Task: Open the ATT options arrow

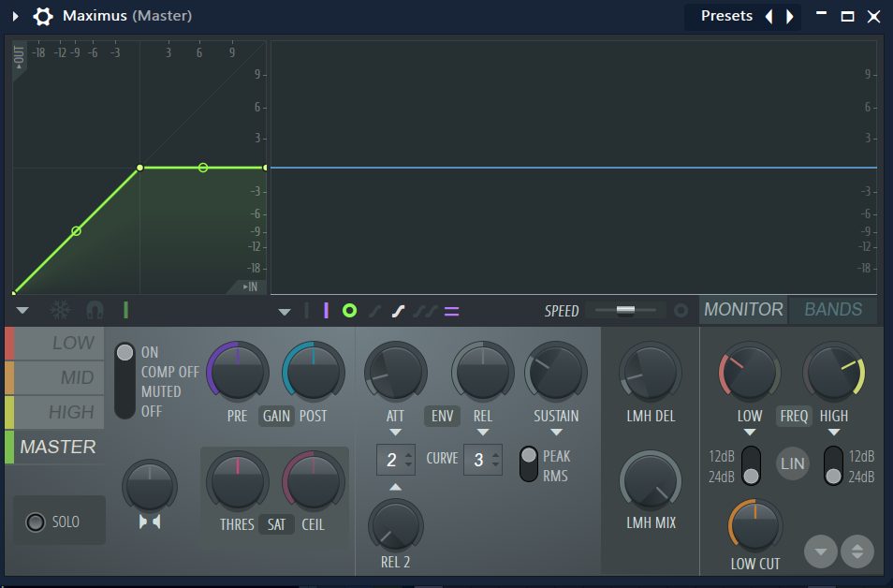Action: click(395, 433)
